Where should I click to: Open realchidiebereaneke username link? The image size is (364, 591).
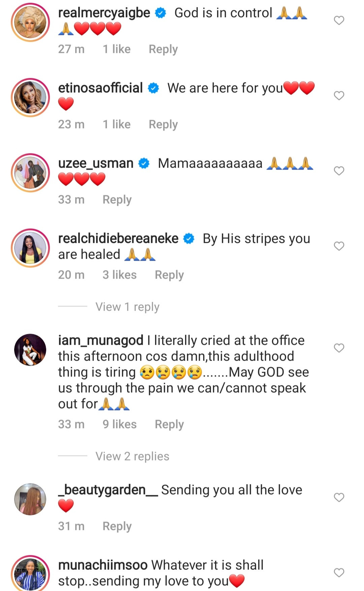pos(118,238)
